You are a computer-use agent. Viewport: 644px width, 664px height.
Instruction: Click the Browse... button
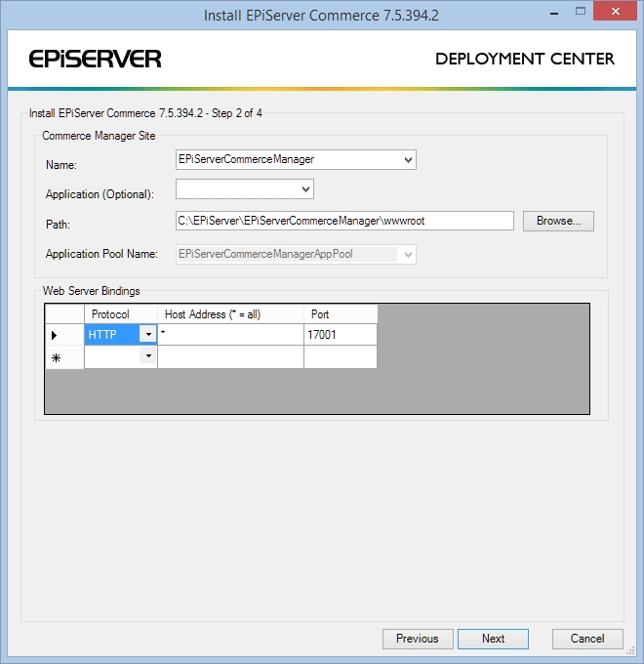(x=558, y=221)
